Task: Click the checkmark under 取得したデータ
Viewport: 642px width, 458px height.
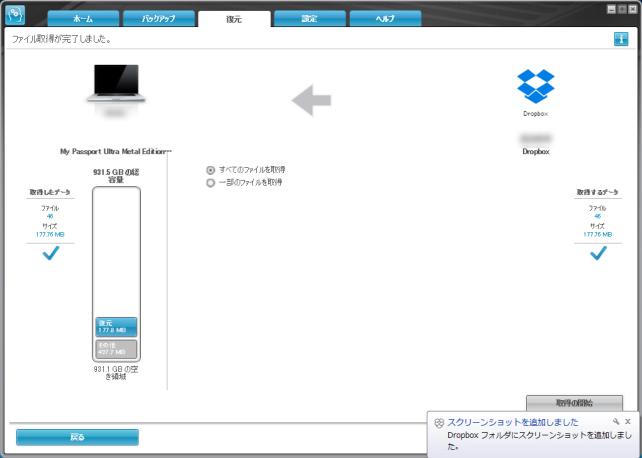Action: [x=51, y=253]
